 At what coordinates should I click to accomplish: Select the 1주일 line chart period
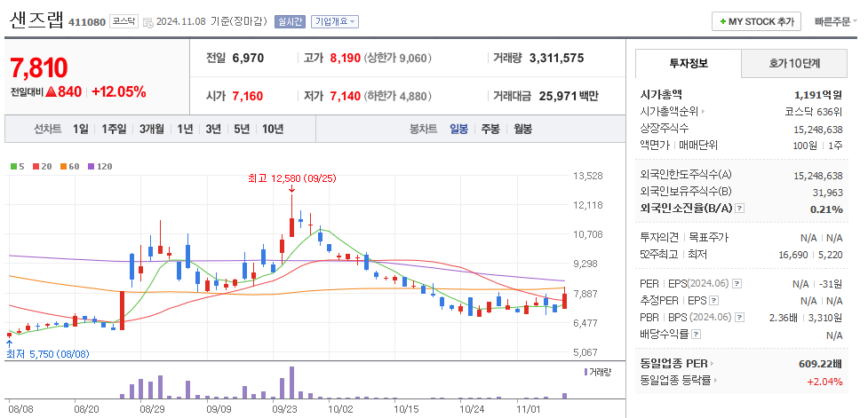[114, 129]
